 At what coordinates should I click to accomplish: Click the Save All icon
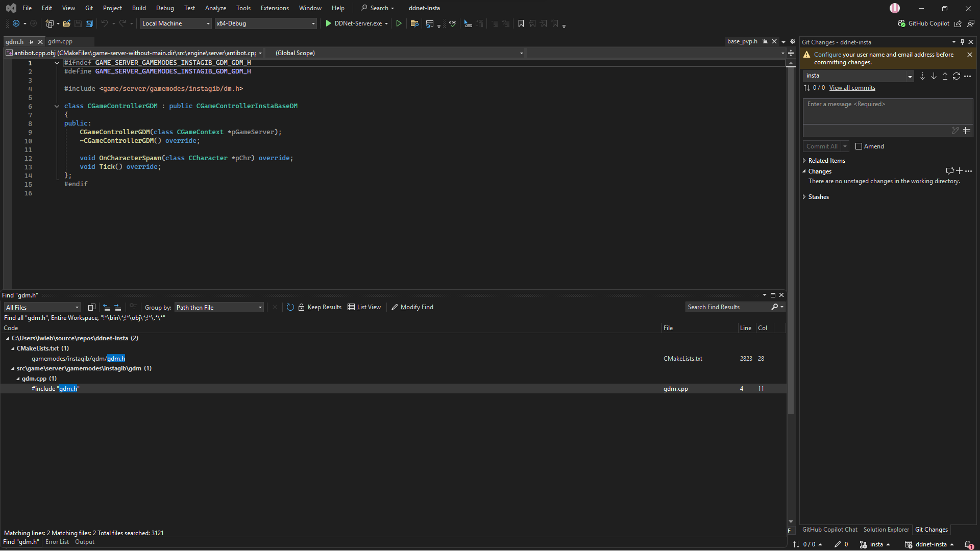89,23
